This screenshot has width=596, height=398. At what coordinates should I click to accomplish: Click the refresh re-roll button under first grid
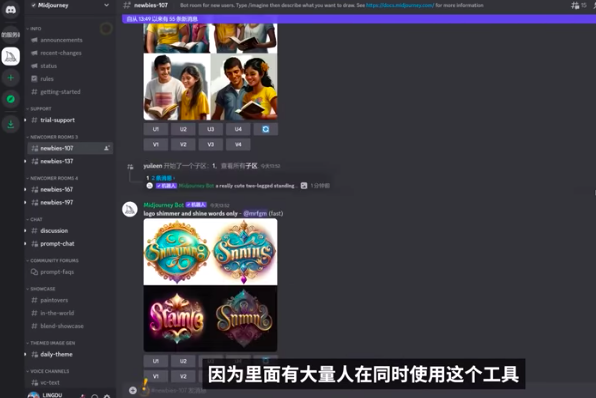click(x=265, y=129)
